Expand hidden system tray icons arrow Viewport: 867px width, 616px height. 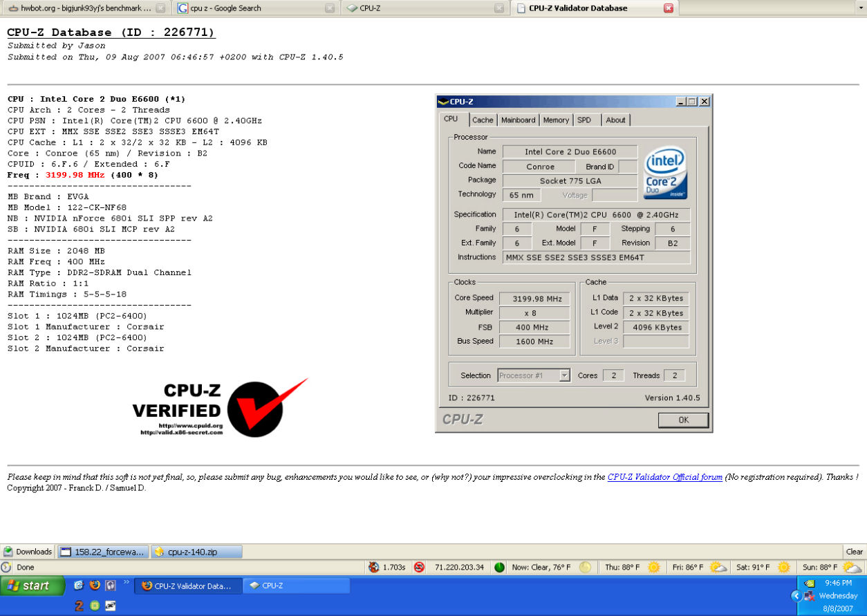click(796, 595)
